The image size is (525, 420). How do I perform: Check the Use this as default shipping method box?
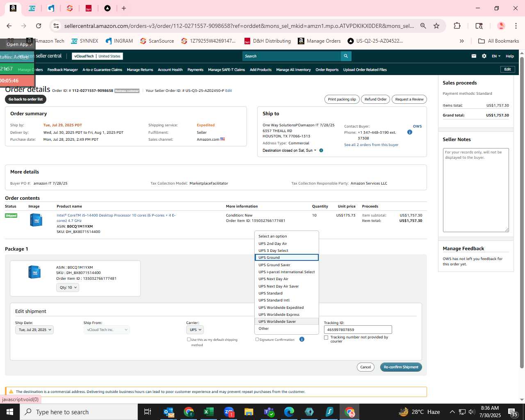click(x=189, y=340)
